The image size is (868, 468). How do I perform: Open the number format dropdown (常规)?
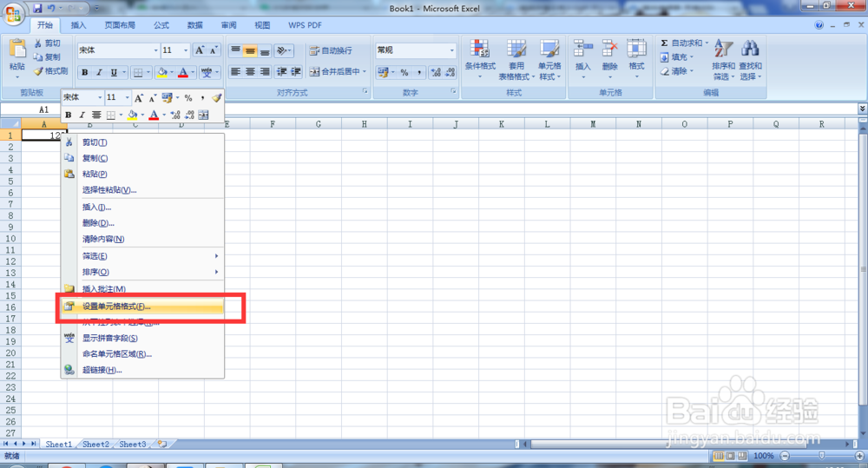pos(452,50)
